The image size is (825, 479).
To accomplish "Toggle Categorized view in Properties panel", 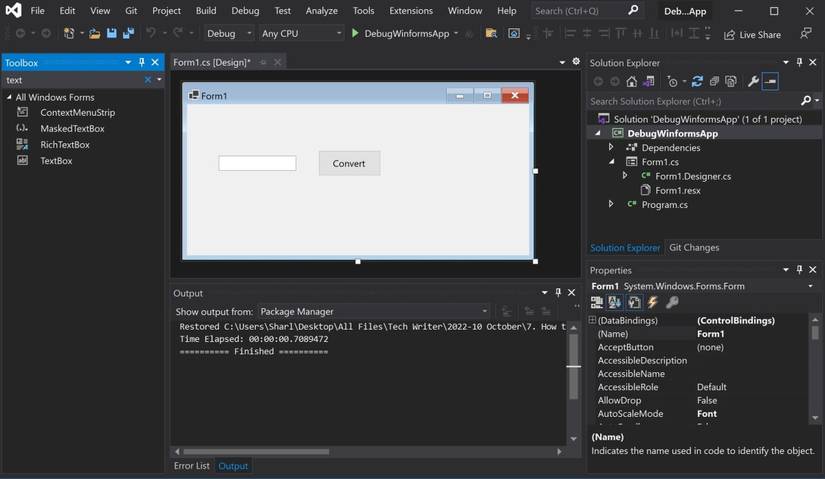I will (x=597, y=302).
